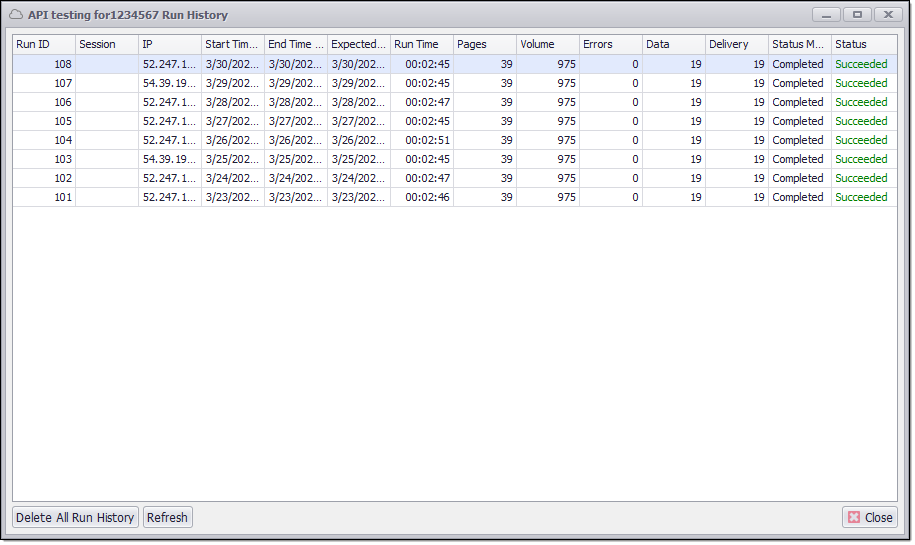Image resolution: width=915 pixels, height=545 pixels.
Task: Sort by the Status column header
Action: click(863, 44)
